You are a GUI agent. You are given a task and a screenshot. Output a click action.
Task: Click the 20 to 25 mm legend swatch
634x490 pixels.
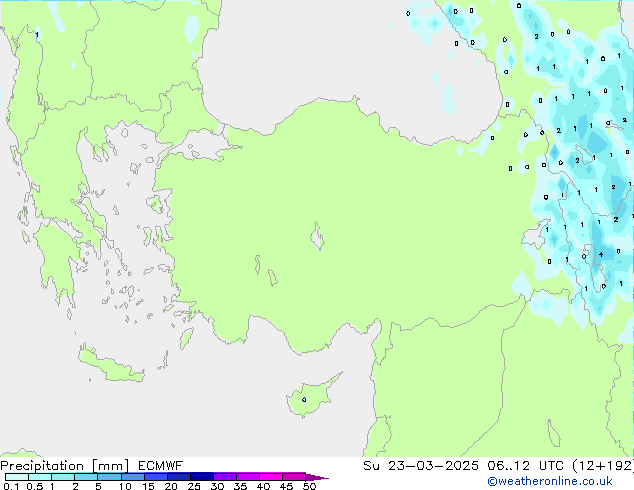[178, 477]
